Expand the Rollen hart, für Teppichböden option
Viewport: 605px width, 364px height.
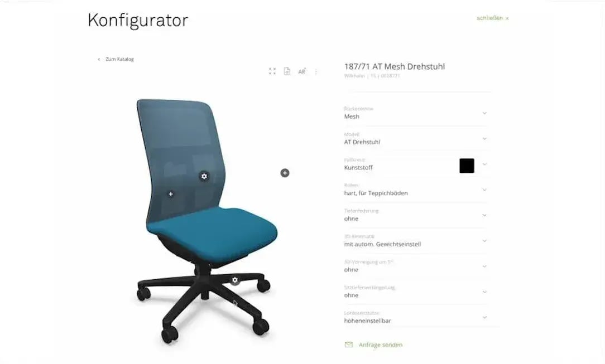(x=416, y=190)
